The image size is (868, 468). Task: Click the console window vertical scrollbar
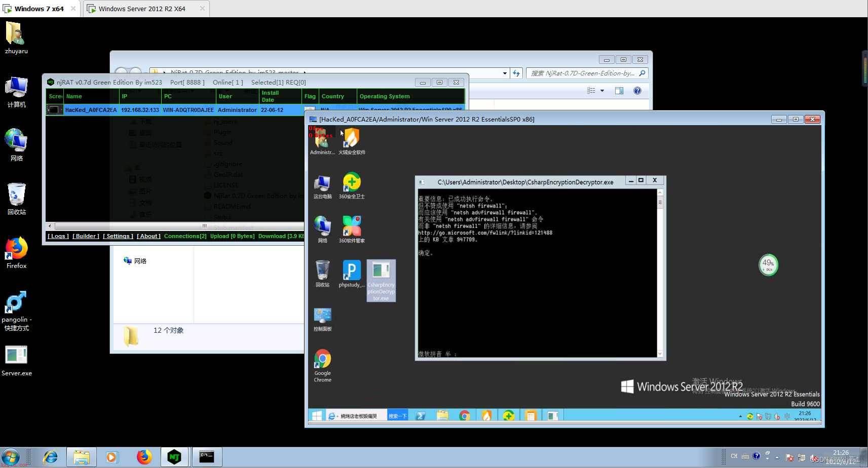tap(660, 273)
